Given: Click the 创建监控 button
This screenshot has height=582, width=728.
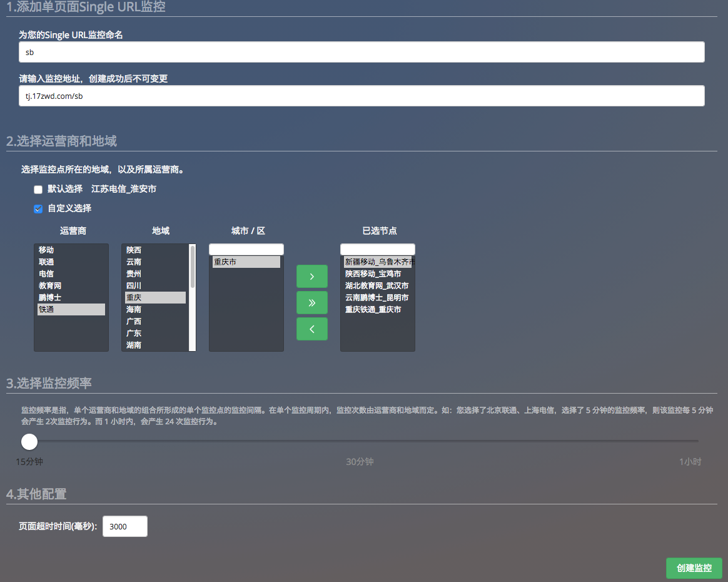Looking at the screenshot, I should pos(694,568).
